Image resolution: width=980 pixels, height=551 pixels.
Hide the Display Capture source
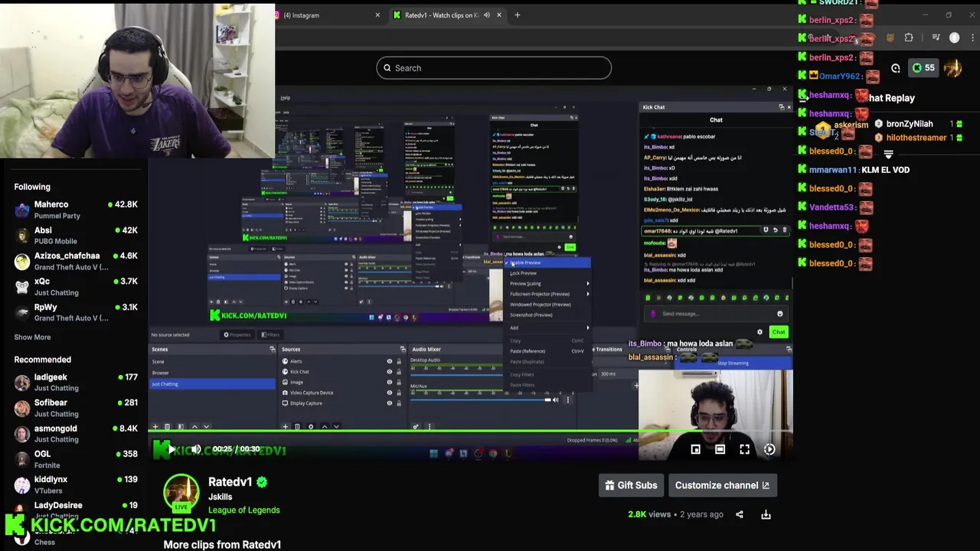(x=389, y=403)
